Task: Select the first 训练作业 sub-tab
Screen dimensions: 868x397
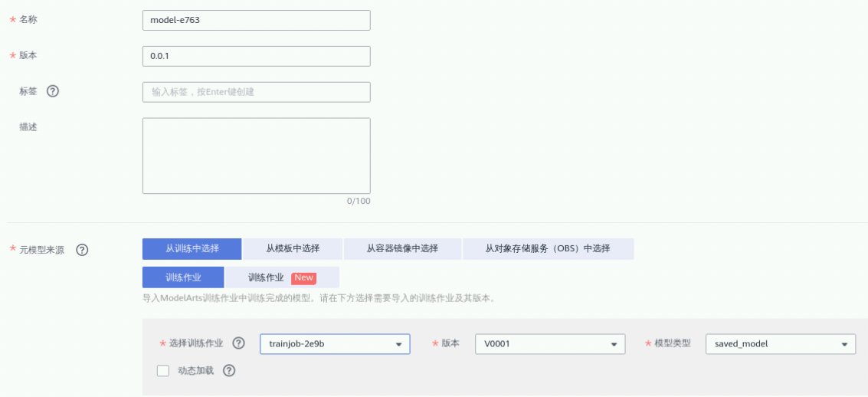Action: coord(183,277)
